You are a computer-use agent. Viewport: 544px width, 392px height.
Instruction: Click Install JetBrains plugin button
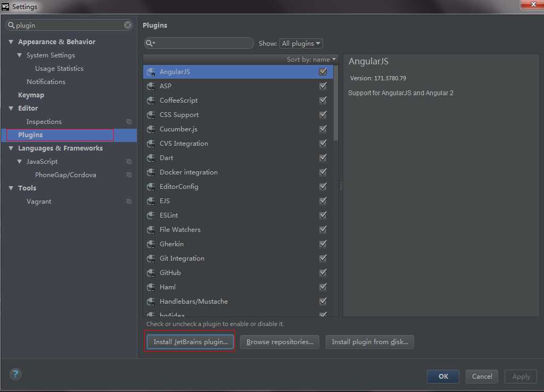[x=191, y=342]
